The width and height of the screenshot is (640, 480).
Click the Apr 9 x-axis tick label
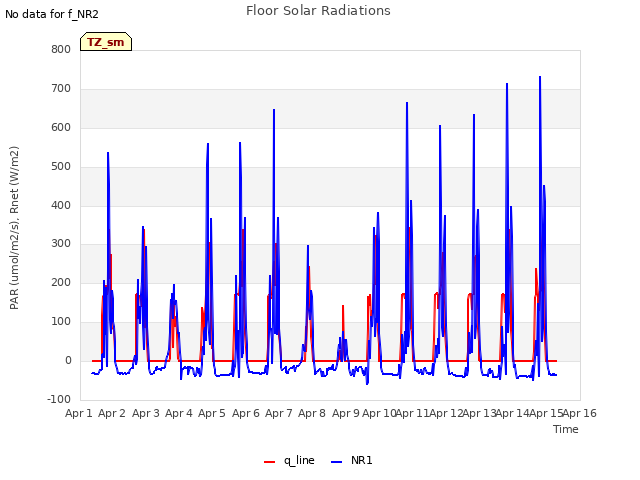pyautogui.click(x=345, y=413)
